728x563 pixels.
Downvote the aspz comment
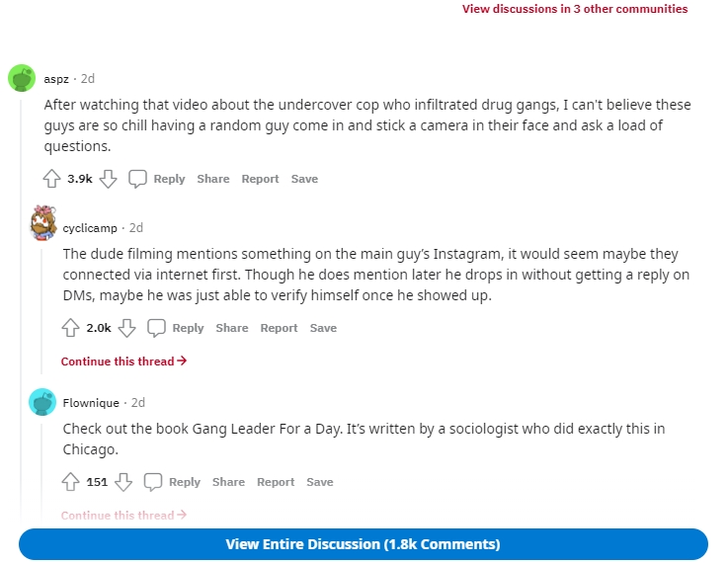[x=109, y=179]
